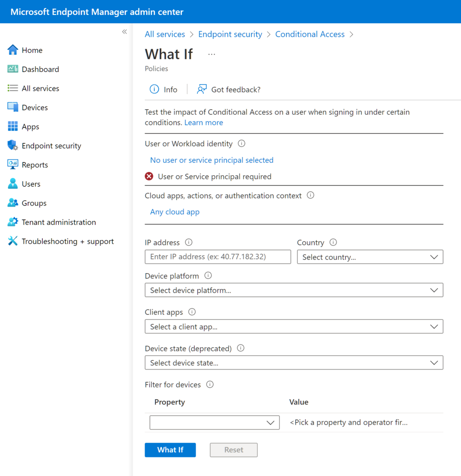Open the Learn more link
Viewport: 461px width, 476px height.
[204, 122]
